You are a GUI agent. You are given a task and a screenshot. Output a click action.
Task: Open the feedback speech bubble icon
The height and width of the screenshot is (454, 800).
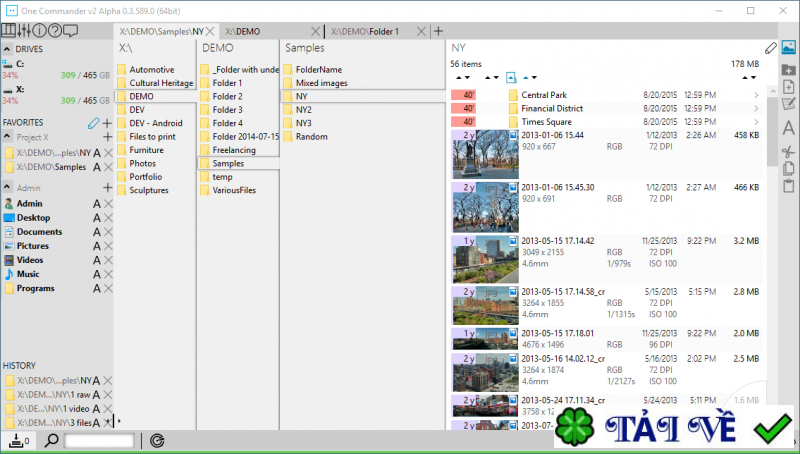click(70, 31)
